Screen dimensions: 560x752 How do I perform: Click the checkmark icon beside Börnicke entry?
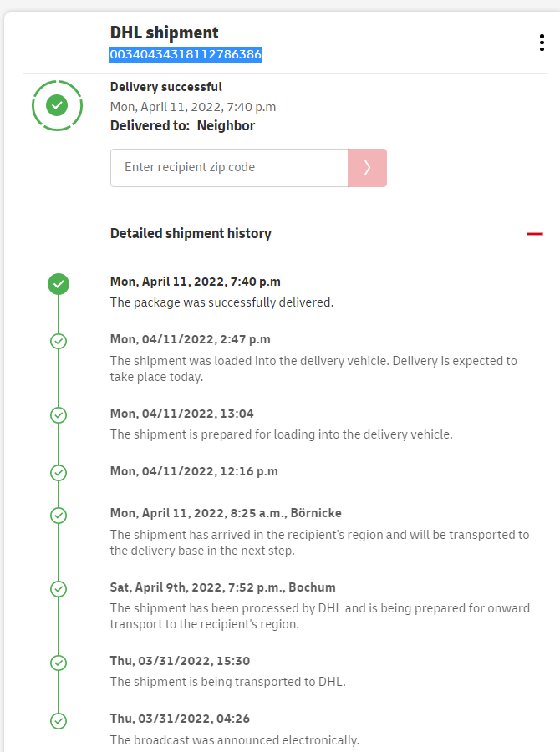tap(59, 515)
